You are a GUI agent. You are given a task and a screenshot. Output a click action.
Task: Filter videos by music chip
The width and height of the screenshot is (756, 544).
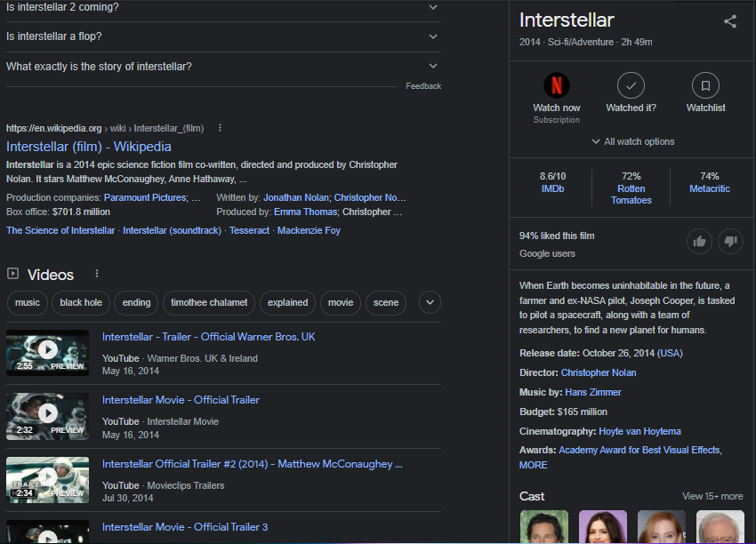tap(27, 302)
